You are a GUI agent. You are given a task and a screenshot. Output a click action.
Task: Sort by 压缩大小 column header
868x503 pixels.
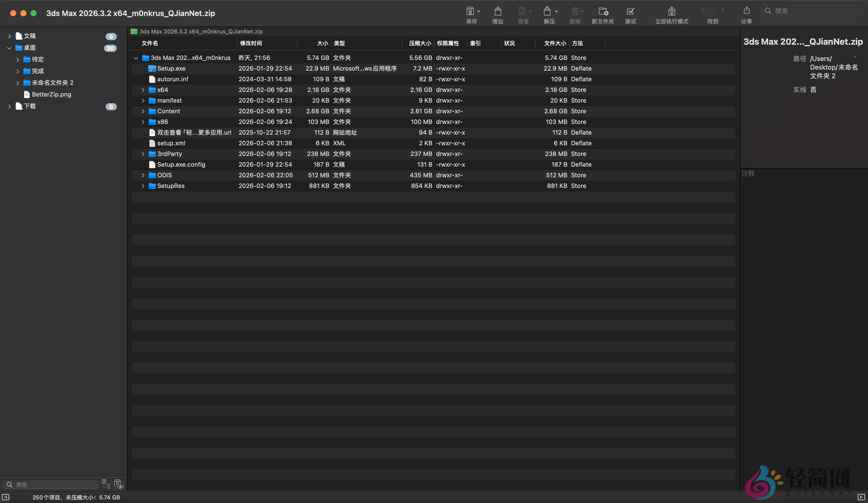(420, 43)
